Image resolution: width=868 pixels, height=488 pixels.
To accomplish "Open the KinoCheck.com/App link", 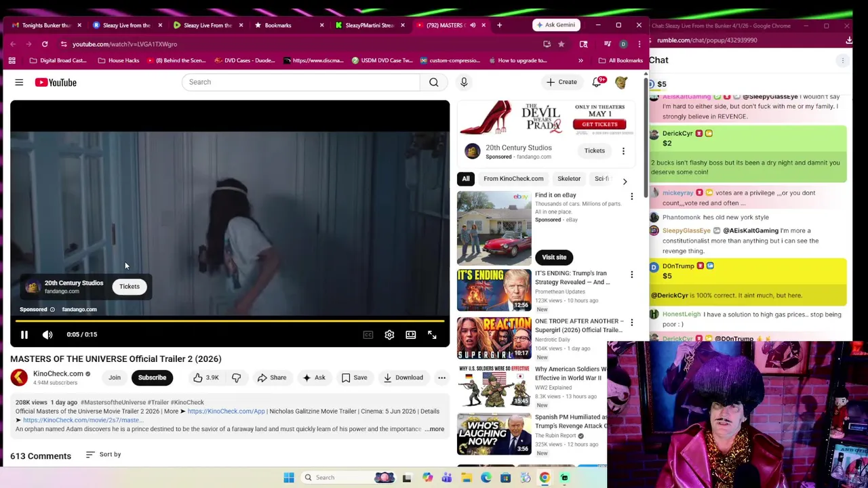I will tap(226, 411).
